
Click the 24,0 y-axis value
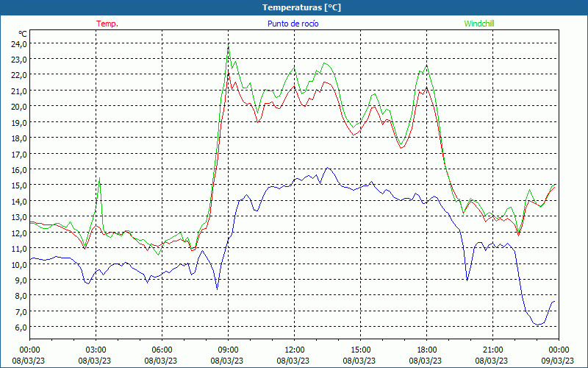tap(20, 43)
